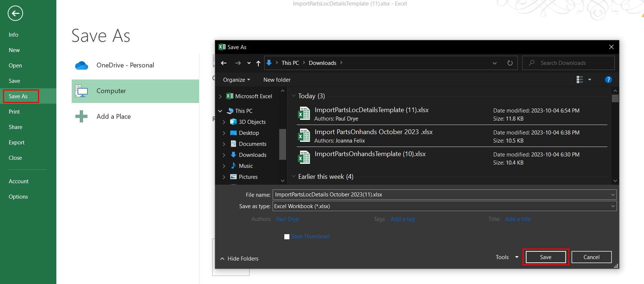
Task: Click the forward navigation arrow in dialog
Action: click(x=238, y=63)
